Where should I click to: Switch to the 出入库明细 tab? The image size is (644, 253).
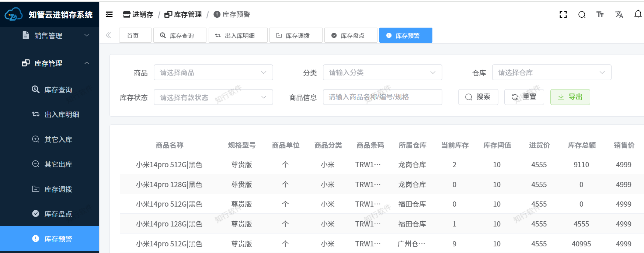[x=238, y=36]
